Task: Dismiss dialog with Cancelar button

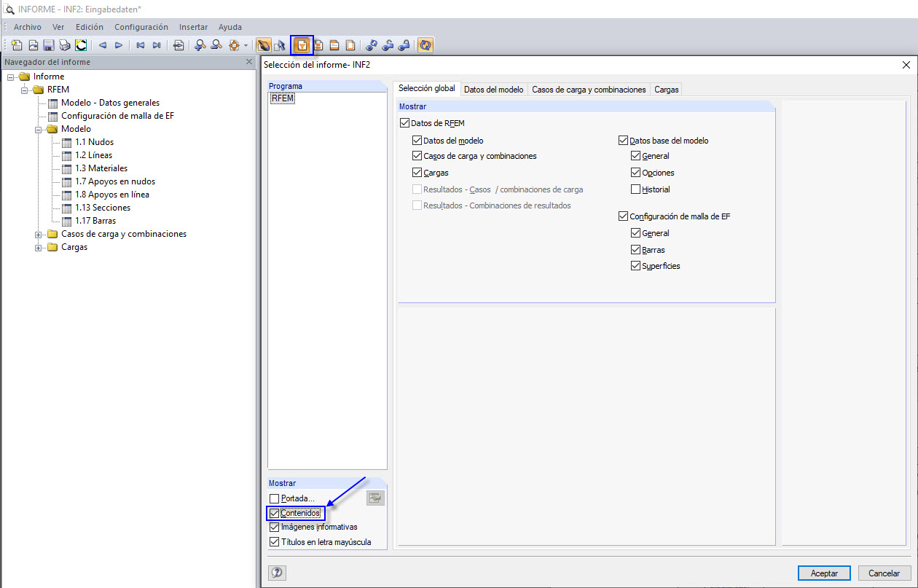Action: 884,573
